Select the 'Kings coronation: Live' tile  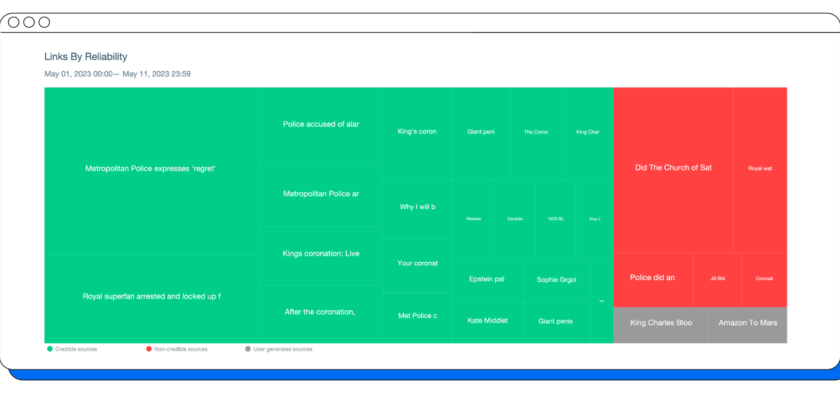pyautogui.click(x=320, y=254)
